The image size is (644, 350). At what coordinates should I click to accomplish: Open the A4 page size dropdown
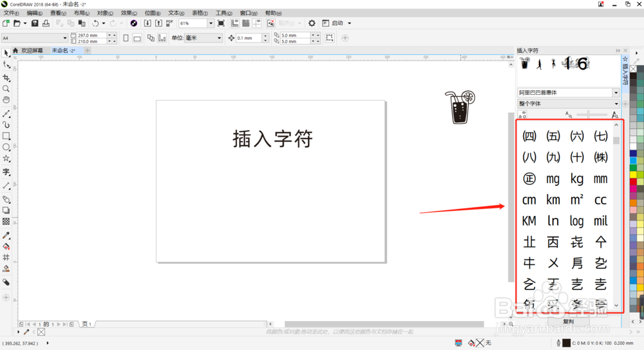click(65, 38)
